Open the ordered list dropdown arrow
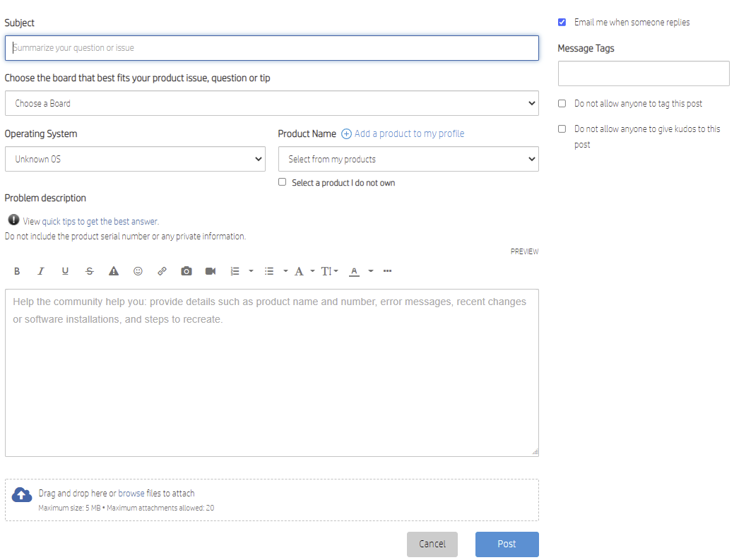 click(x=251, y=270)
